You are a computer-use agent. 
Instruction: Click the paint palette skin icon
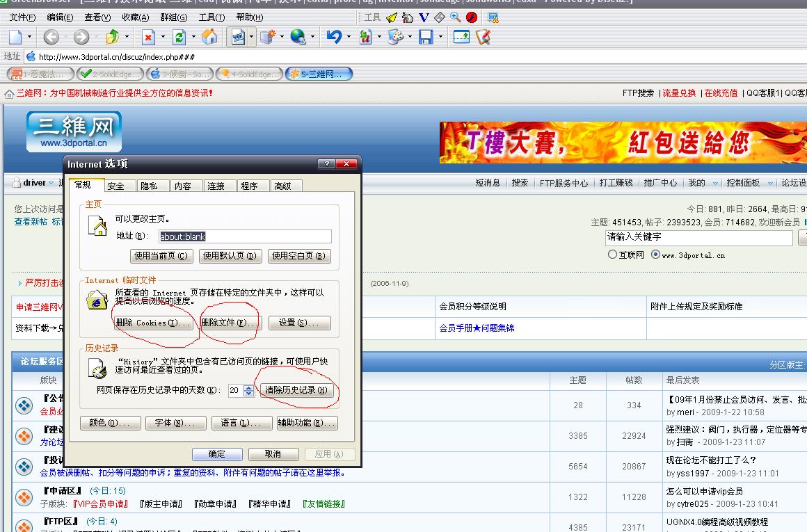pos(395,37)
